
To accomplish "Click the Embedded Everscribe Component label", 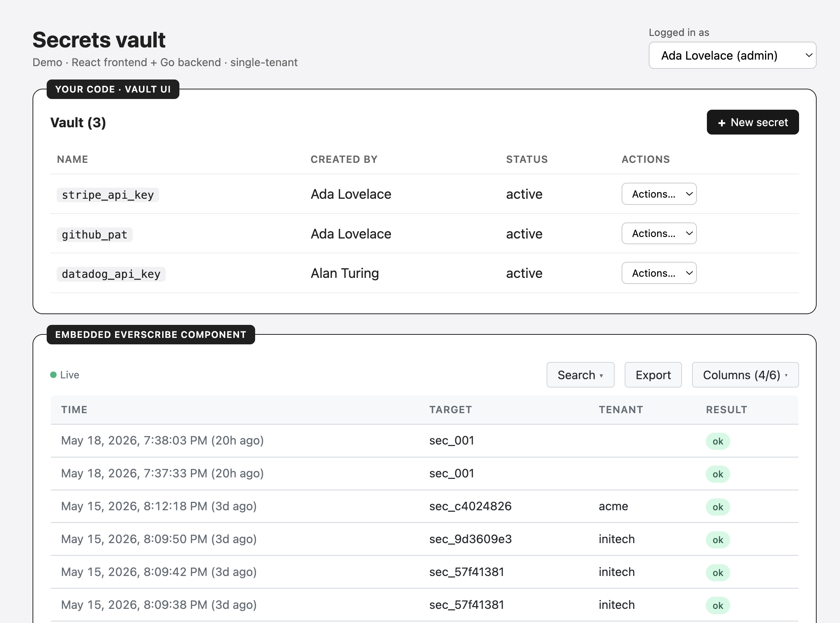I will coord(151,334).
